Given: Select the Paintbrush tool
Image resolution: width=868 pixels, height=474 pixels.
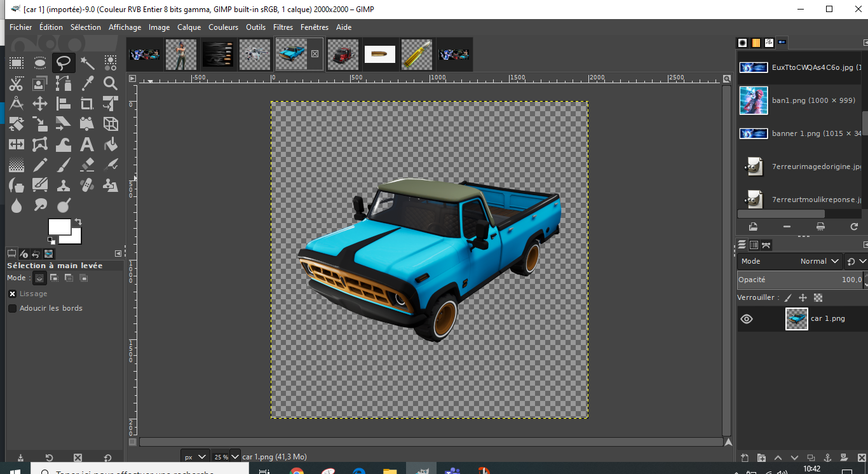Looking at the screenshot, I should point(64,165).
